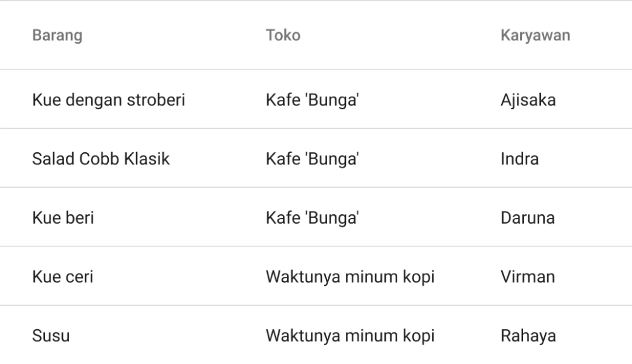The image size is (632, 364).
Task: Select the 'Kue dengan stroberi' item cell
Action: click(109, 99)
